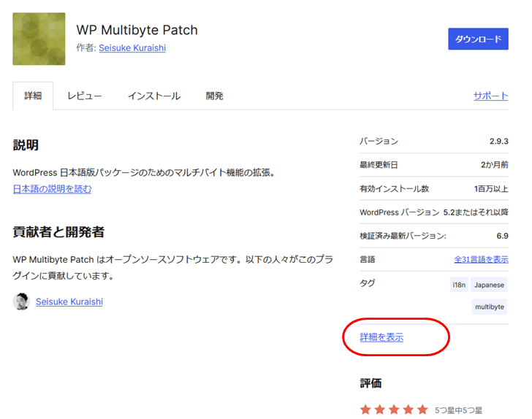Open the 日本語の説明を読む link

(x=52, y=189)
